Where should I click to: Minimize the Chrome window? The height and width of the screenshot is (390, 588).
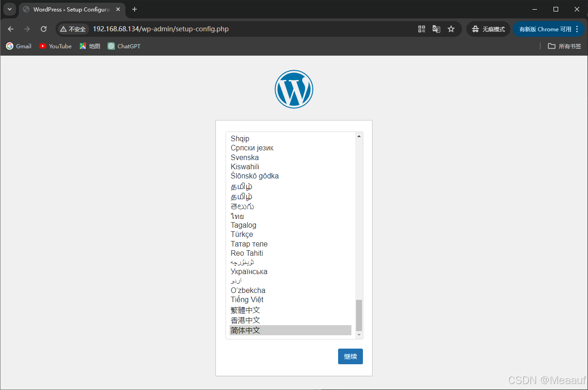click(535, 9)
